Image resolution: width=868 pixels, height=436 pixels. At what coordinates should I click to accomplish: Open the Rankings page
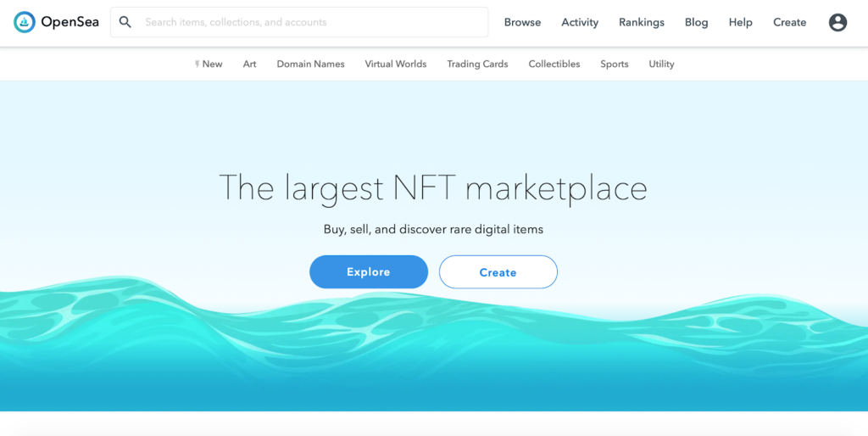click(642, 22)
